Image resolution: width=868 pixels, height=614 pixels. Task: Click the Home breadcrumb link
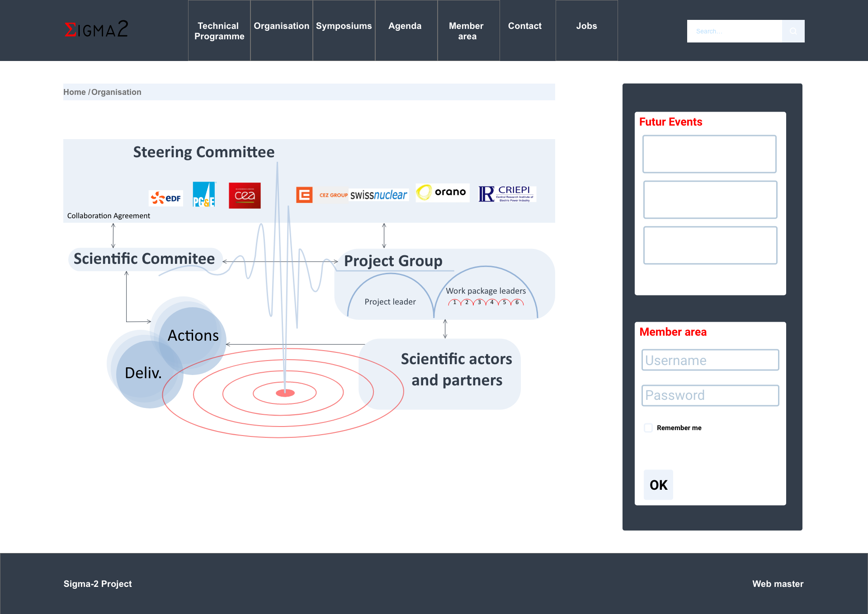74,92
